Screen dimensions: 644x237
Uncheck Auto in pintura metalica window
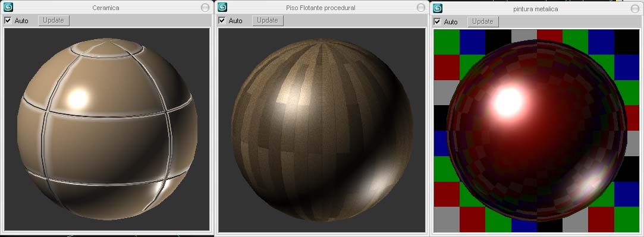click(437, 21)
